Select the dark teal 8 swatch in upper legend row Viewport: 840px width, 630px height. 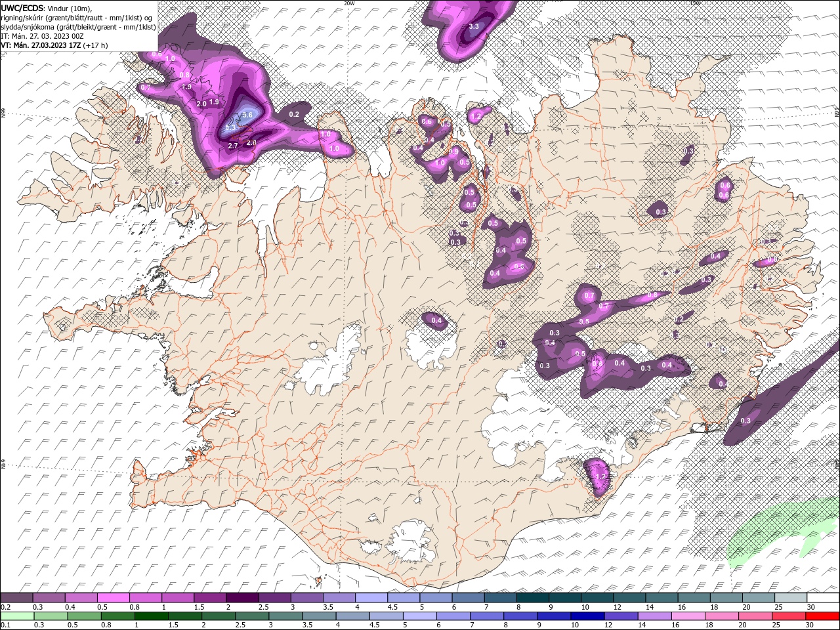532,598
